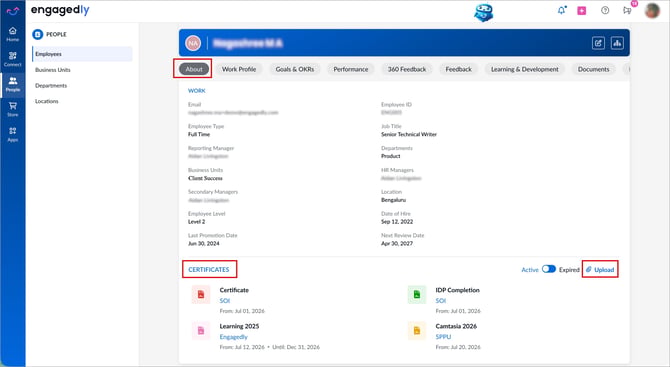Image resolution: width=670 pixels, height=367 pixels.
Task: Open the Engagedly link under Learning 2025
Action: click(x=233, y=337)
